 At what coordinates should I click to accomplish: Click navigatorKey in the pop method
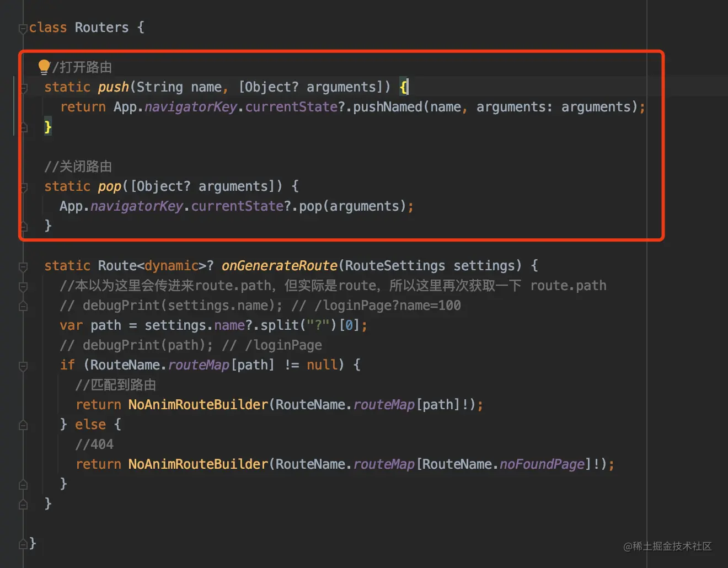click(x=136, y=206)
